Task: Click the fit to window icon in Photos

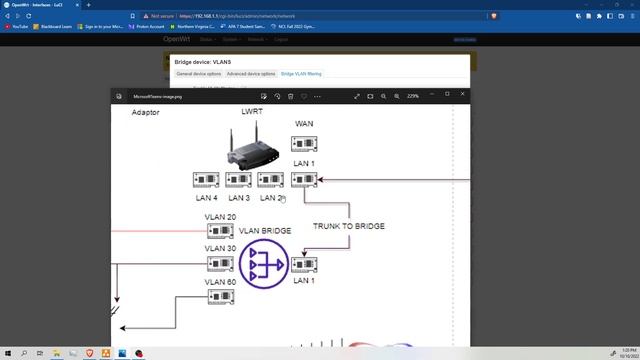Action: click(x=370, y=96)
